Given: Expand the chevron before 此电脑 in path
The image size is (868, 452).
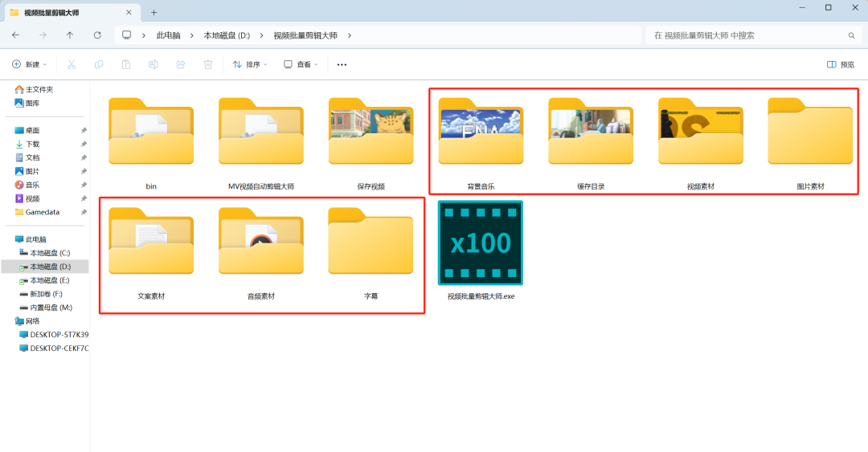Looking at the screenshot, I should point(143,35).
